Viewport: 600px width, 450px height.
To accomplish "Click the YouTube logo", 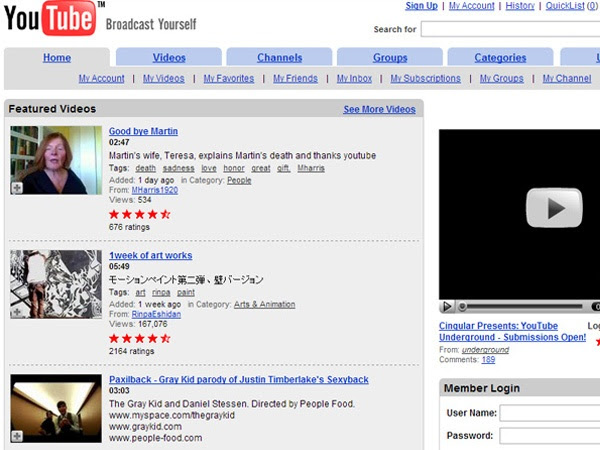I will (50, 18).
